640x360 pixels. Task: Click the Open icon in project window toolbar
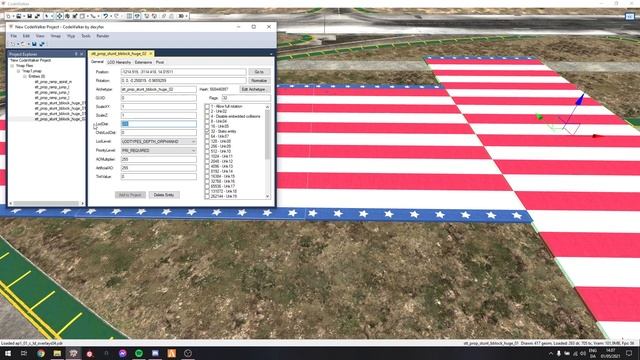point(22,44)
